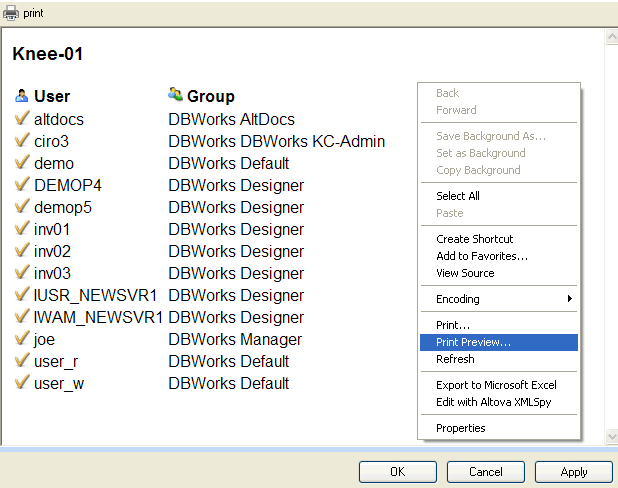Image resolution: width=618 pixels, height=488 pixels.
Task: Select Add to Favorites... entry
Action: click(499, 256)
